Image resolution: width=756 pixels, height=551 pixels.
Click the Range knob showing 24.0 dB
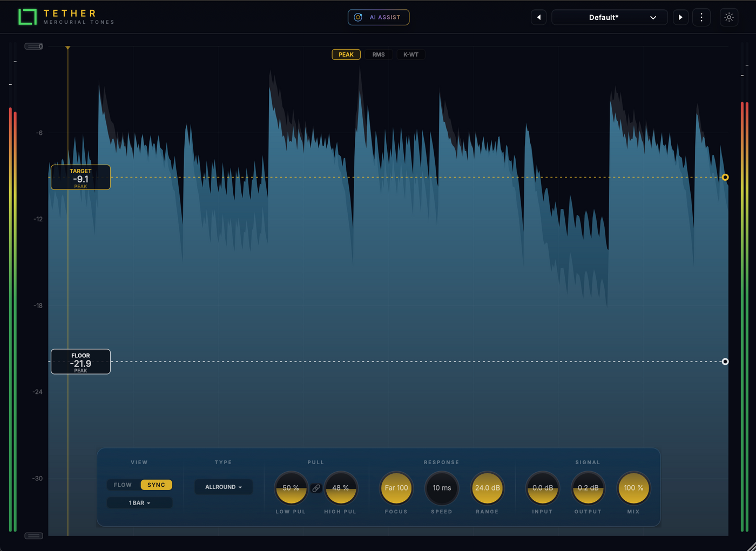point(487,488)
